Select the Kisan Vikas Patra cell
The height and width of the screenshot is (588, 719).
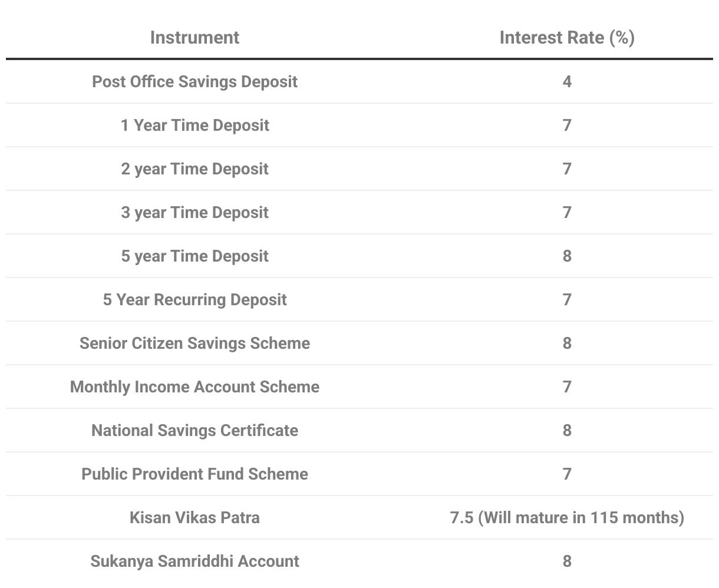click(194, 518)
